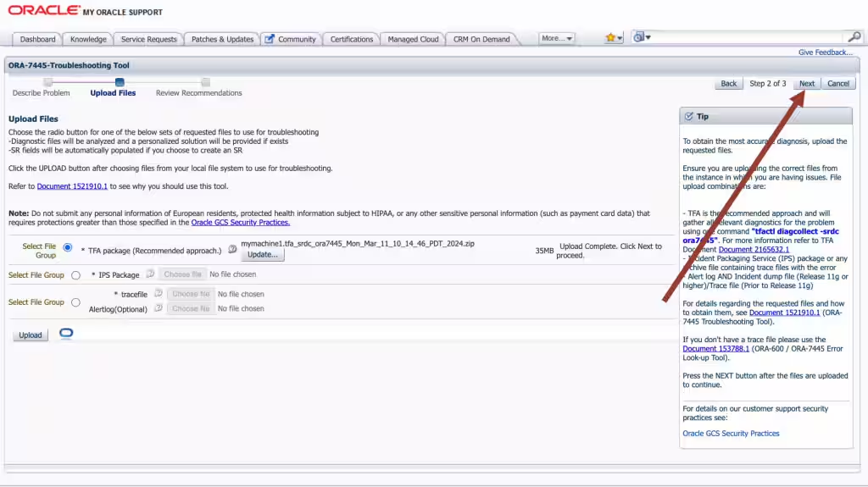Image resolution: width=868 pixels, height=487 pixels.
Task: Open the Managed Cloud tab
Action: pos(413,39)
